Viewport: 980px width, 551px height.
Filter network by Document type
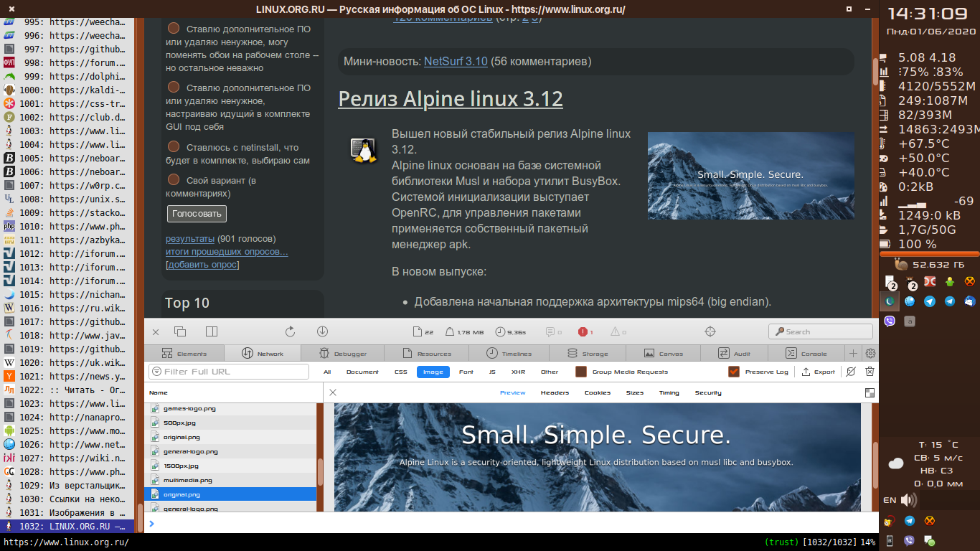coord(362,372)
